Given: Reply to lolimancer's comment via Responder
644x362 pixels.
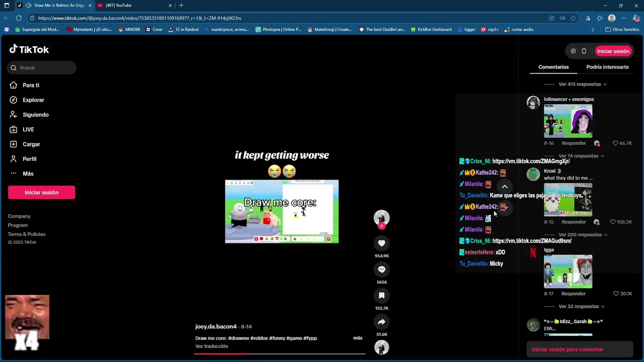Looking at the screenshot, I should click(574, 143).
